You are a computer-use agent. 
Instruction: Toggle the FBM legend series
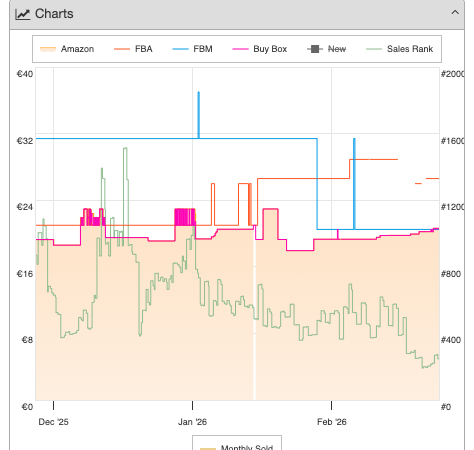pyautogui.click(x=192, y=49)
